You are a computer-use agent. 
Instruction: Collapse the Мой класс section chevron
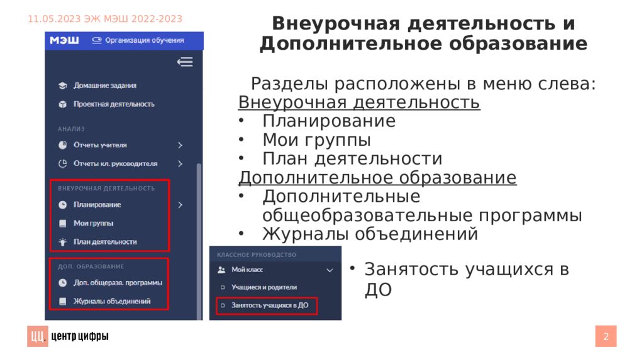[329, 270]
